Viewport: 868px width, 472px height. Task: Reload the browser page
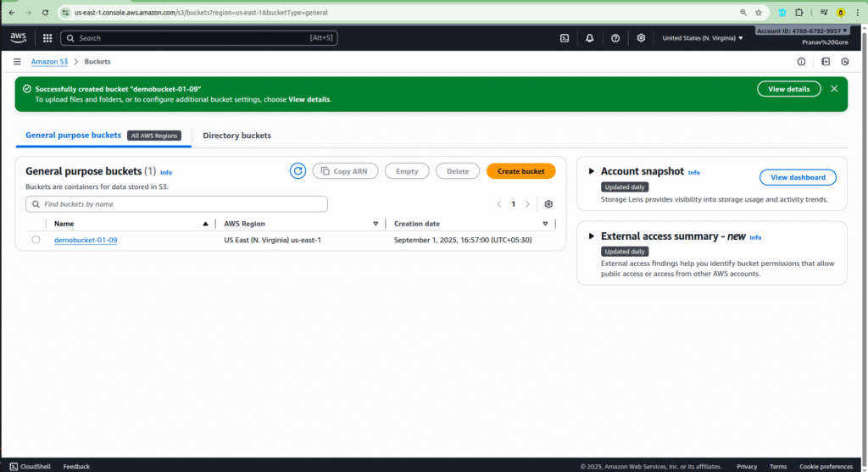click(x=46, y=12)
